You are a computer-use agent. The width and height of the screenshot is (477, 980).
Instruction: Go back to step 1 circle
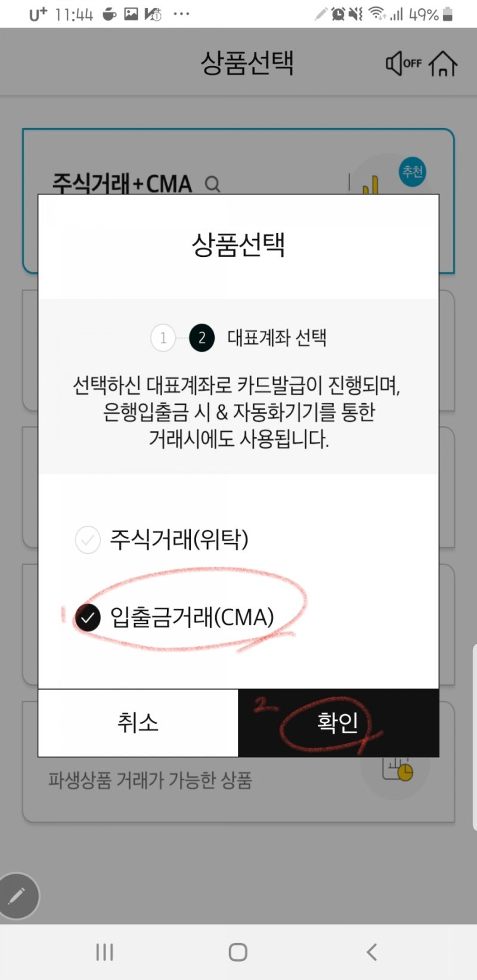click(163, 338)
